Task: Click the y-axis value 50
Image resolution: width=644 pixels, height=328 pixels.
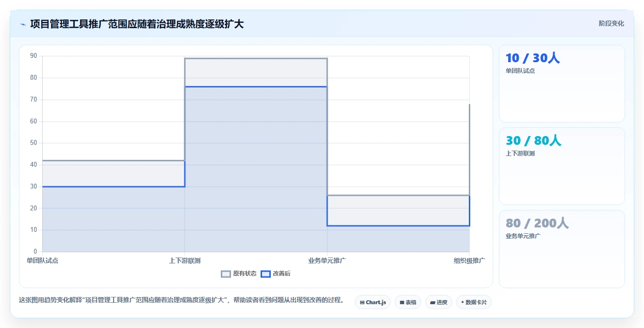Action: [x=33, y=143]
